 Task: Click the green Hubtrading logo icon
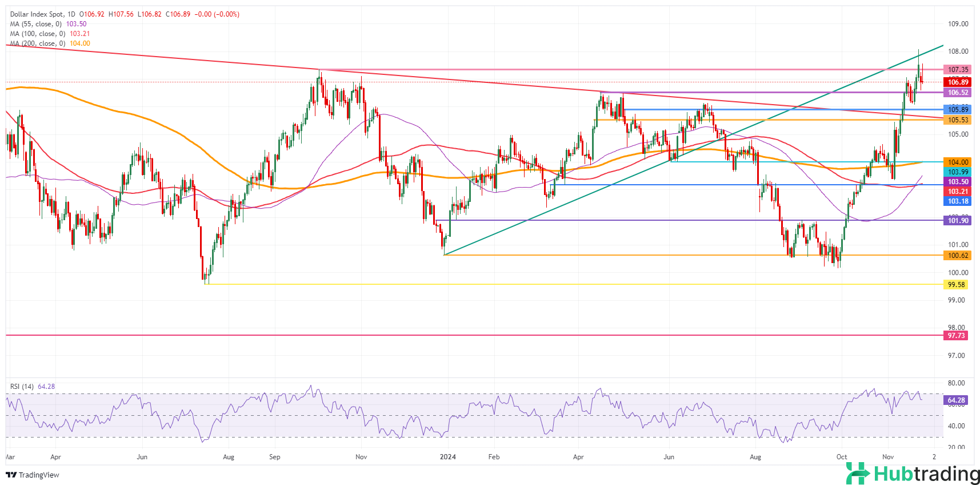coord(858,473)
